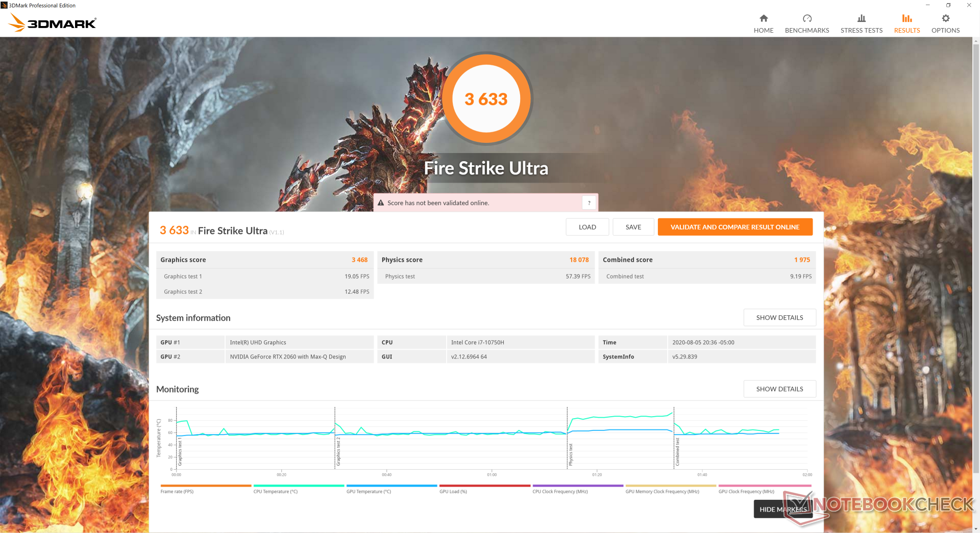
Task: Validate and compare result online
Action: pyautogui.click(x=734, y=227)
